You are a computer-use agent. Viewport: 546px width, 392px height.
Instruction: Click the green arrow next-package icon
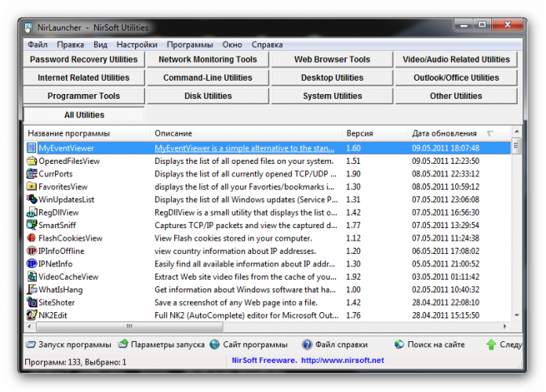[x=491, y=345]
